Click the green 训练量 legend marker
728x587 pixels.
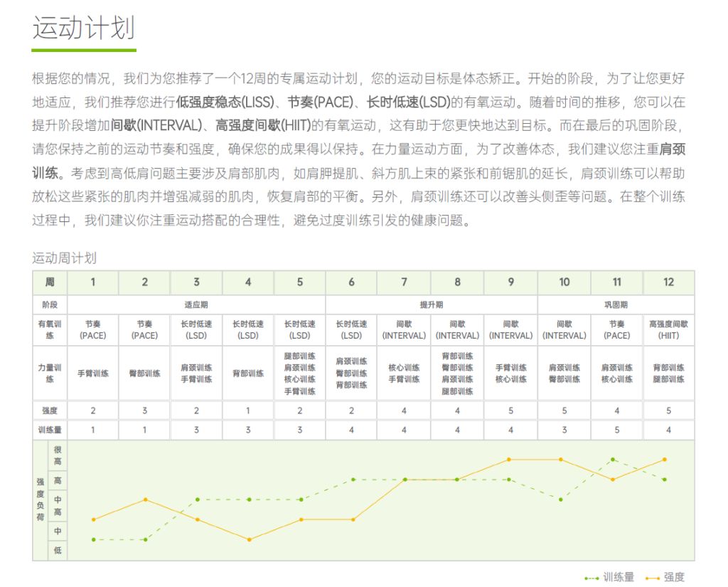[591, 578]
